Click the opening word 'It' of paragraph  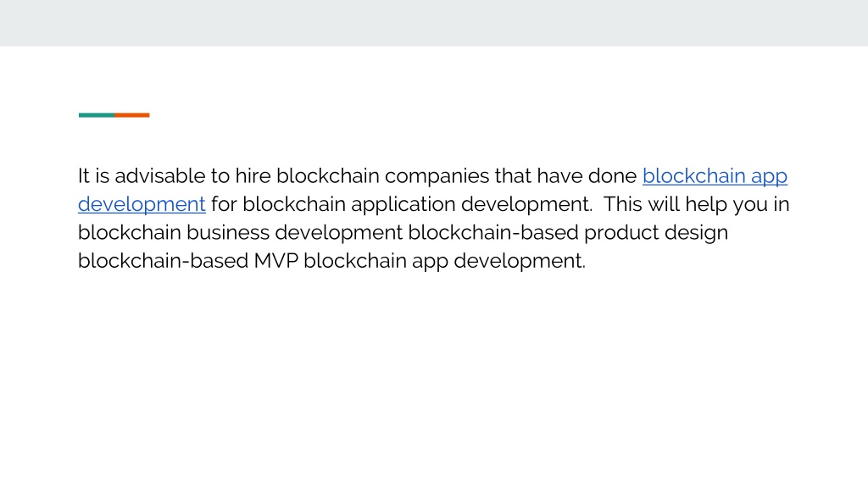(84, 176)
